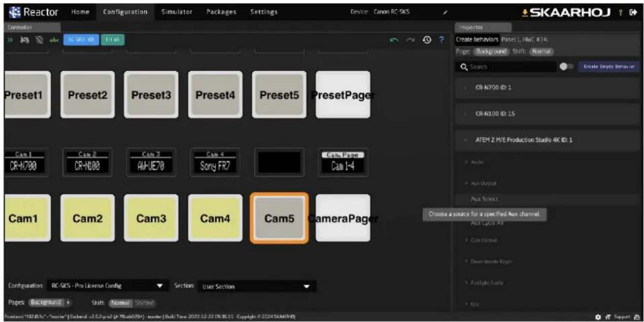Click the undo arrow icon
The image size is (644, 322).
pyautogui.click(x=395, y=40)
